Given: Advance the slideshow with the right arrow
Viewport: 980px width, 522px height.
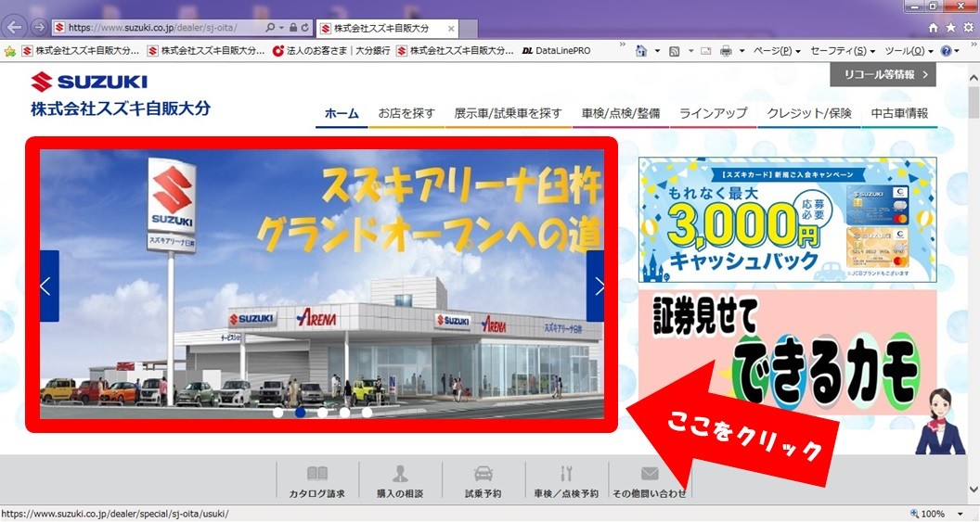Looking at the screenshot, I should pos(598,286).
